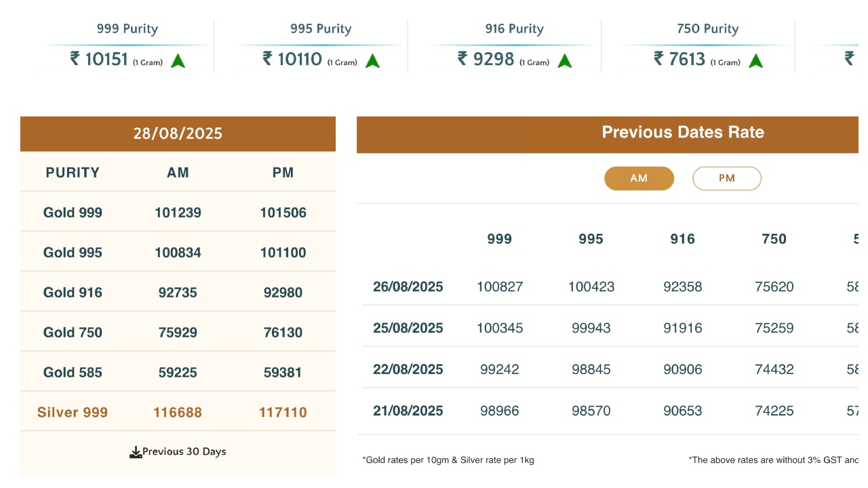Click the Silver 999 purity row
The height and width of the screenshot is (488, 868).
coord(73,412)
